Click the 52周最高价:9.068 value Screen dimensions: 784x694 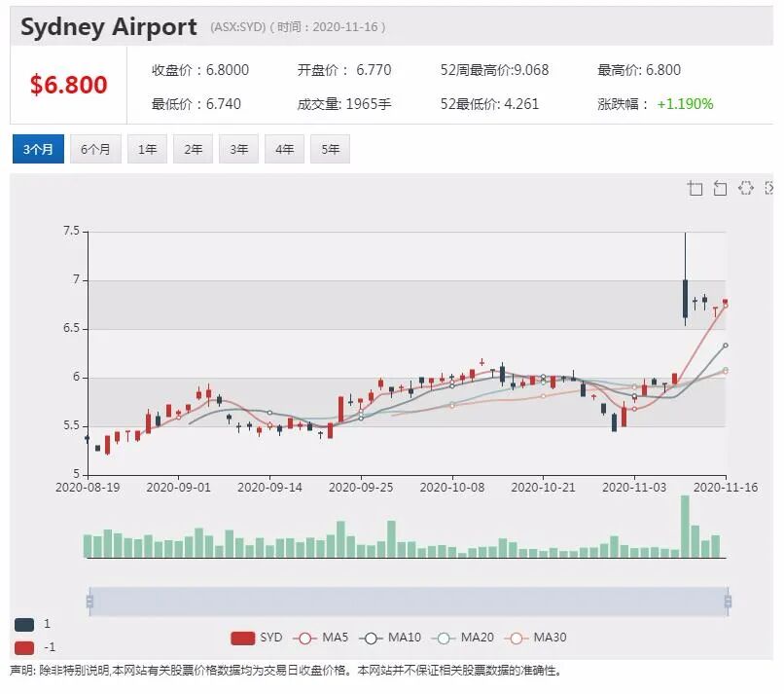(494, 70)
